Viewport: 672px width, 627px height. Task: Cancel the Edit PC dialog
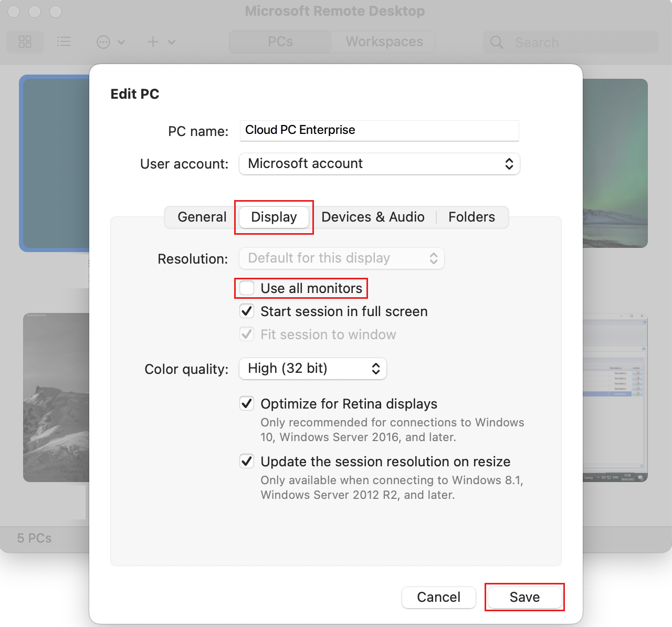pos(438,597)
